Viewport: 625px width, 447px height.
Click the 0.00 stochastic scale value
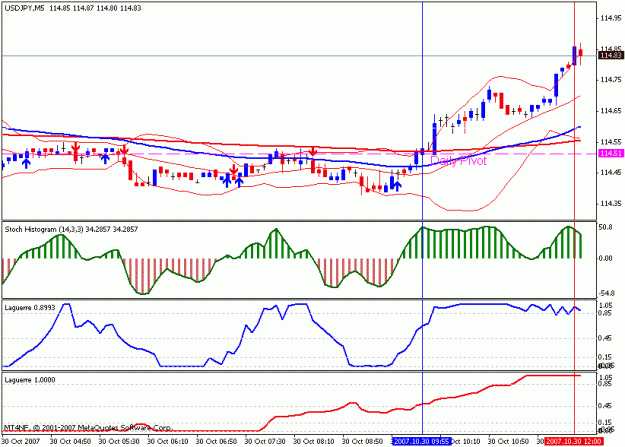click(605, 258)
